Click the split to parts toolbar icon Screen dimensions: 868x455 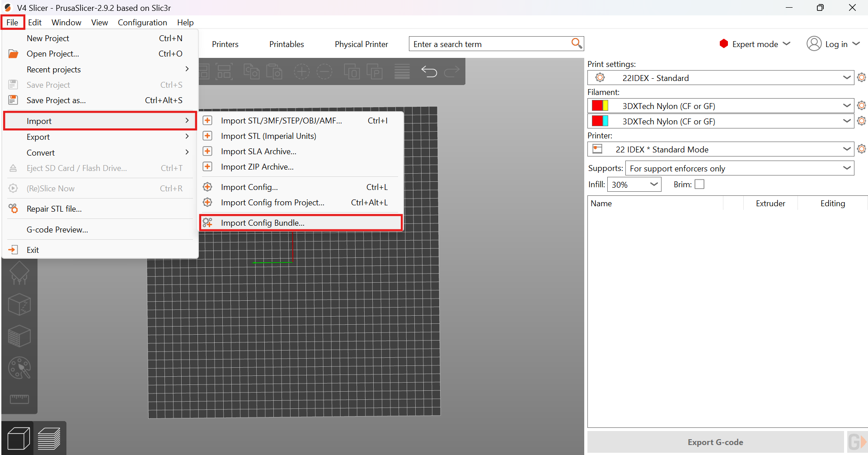(x=374, y=71)
